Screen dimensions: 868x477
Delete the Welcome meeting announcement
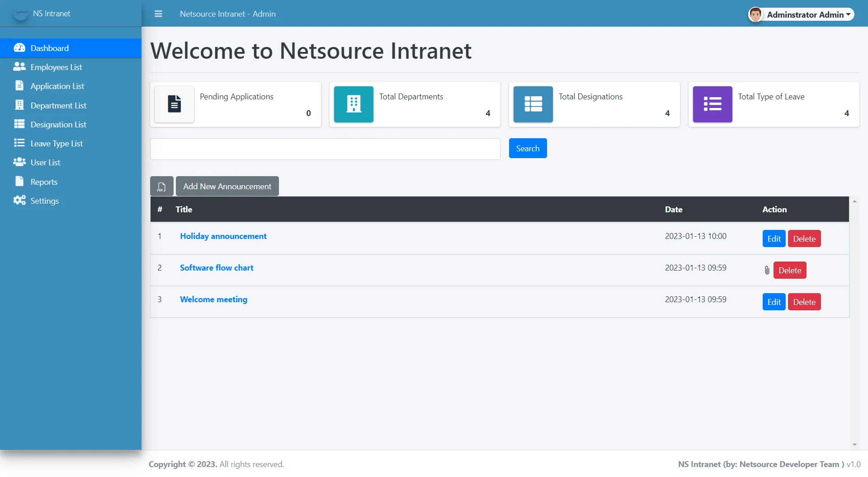804,301
